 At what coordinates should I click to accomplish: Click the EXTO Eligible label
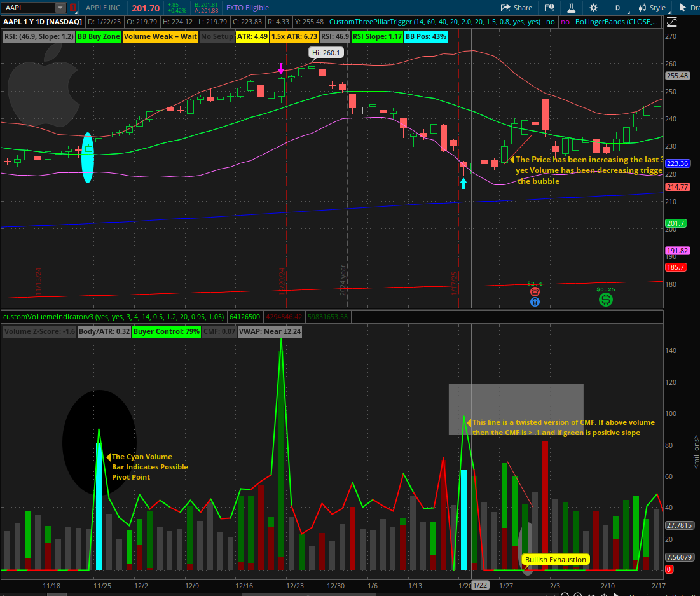click(x=247, y=8)
